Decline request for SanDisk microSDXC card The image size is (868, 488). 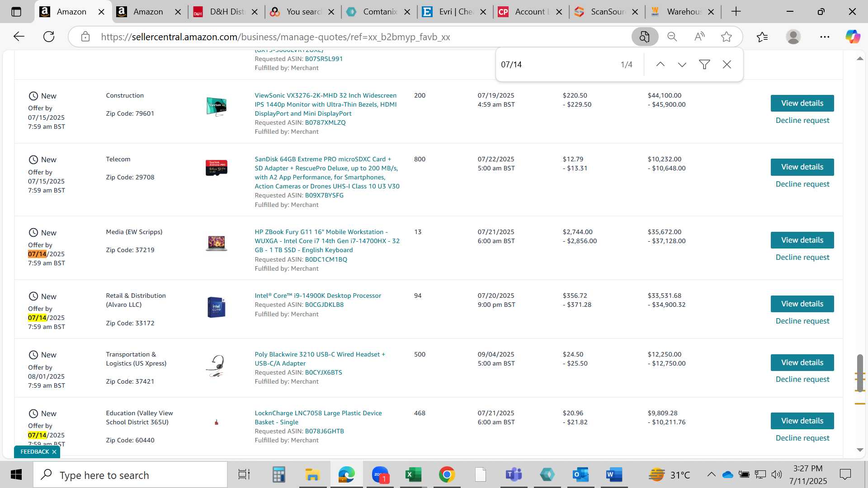pyautogui.click(x=802, y=184)
